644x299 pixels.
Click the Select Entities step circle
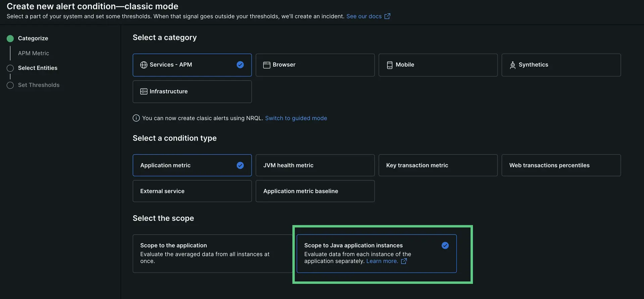coord(10,68)
